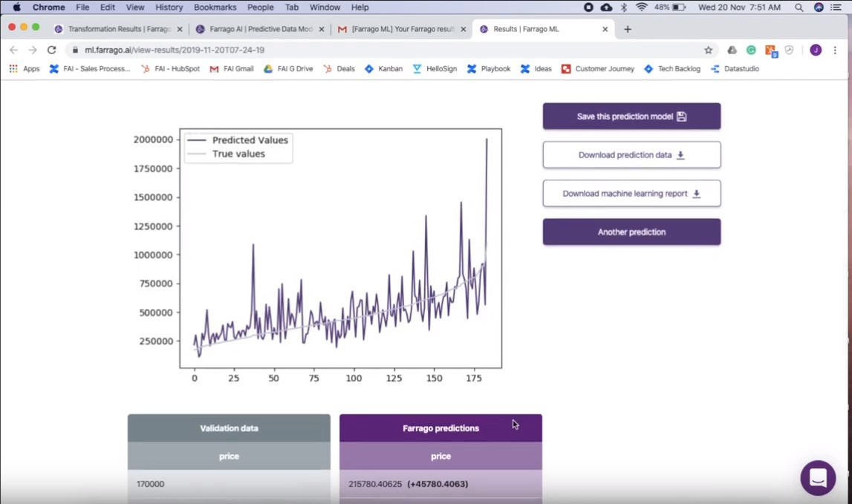Screen dimensions: 852x504
Task: Open Customer Journey bookmark
Action: (x=598, y=69)
